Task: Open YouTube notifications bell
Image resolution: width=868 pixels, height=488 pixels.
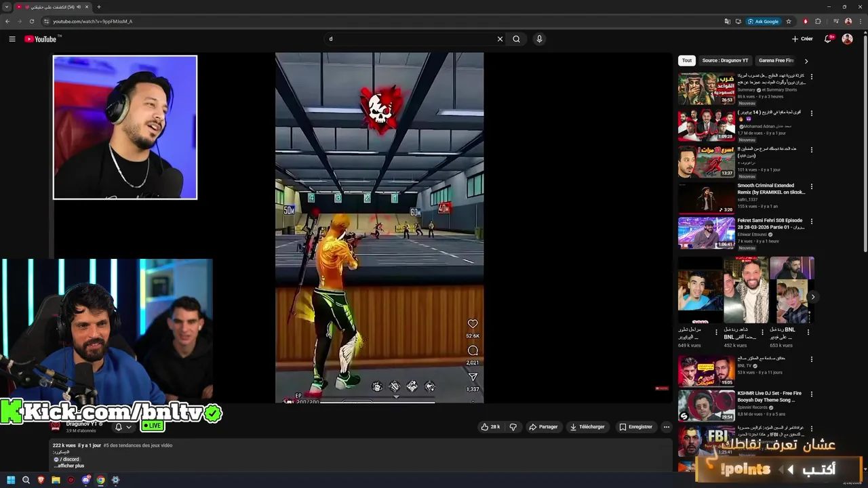Action: (x=828, y=39)
